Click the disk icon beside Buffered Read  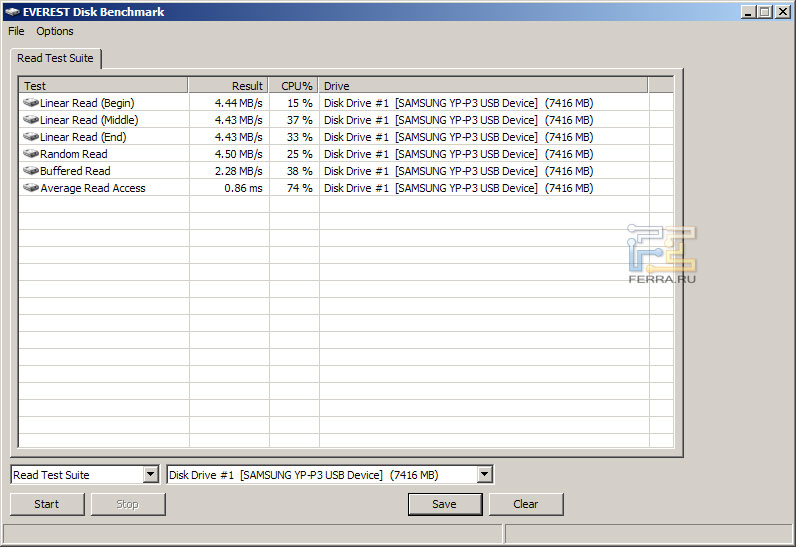pos(31,171)
